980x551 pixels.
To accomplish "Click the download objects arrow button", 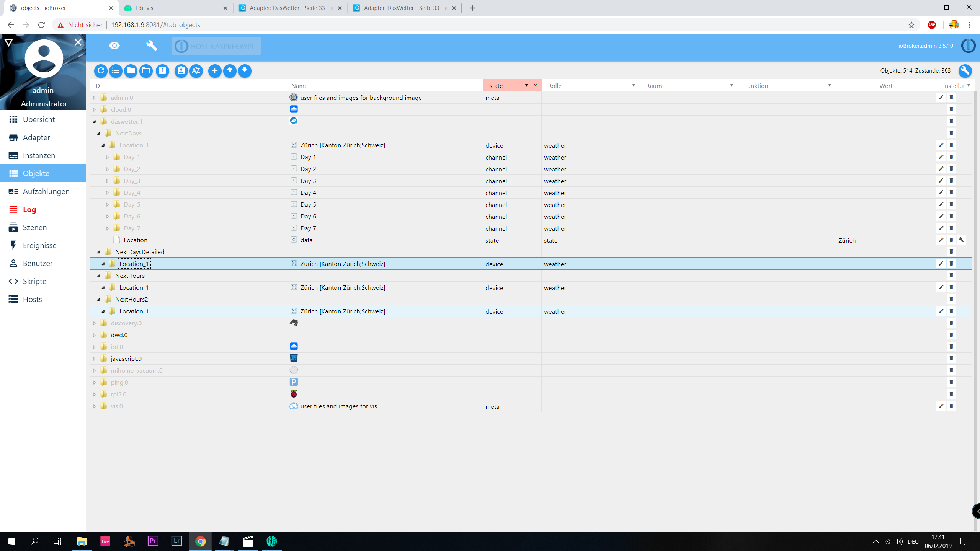I will coord(245,71).
